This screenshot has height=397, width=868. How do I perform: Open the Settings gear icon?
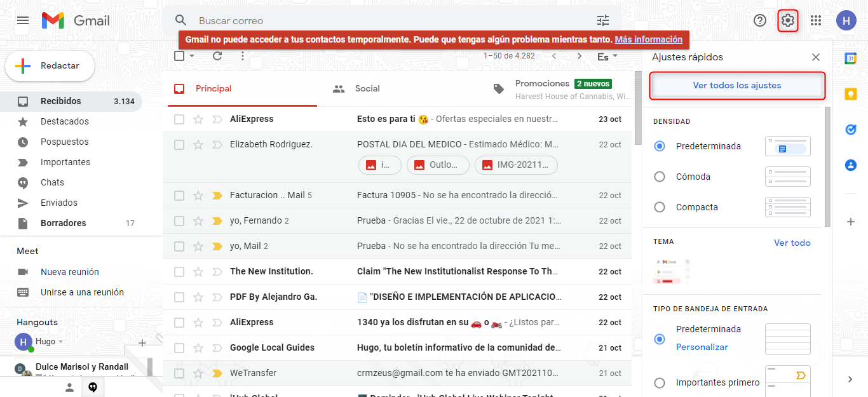pyautogui.click(x=788, y=20)
